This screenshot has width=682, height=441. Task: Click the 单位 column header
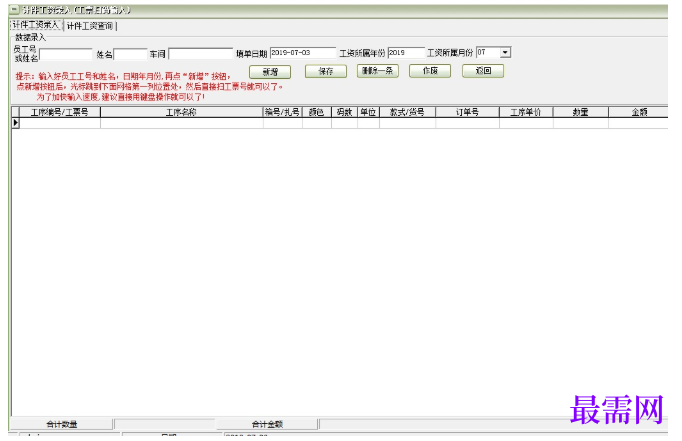point(368,112)
